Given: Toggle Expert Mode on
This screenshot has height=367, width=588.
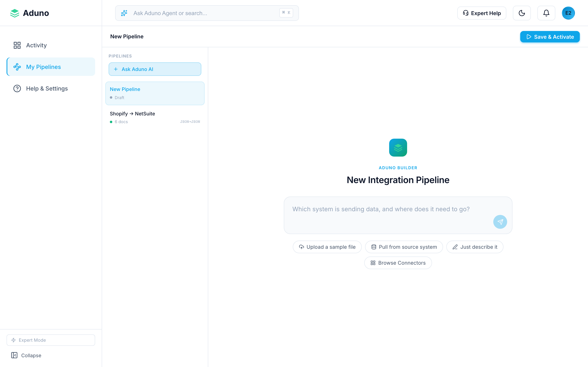Looking at the screenshot, I should pos(51,340).
